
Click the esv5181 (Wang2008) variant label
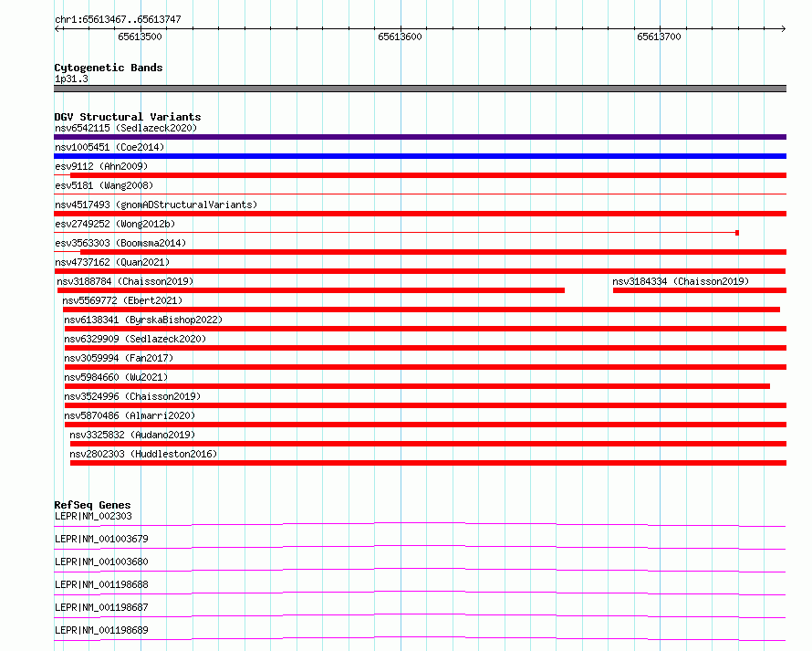click(104, 185)
